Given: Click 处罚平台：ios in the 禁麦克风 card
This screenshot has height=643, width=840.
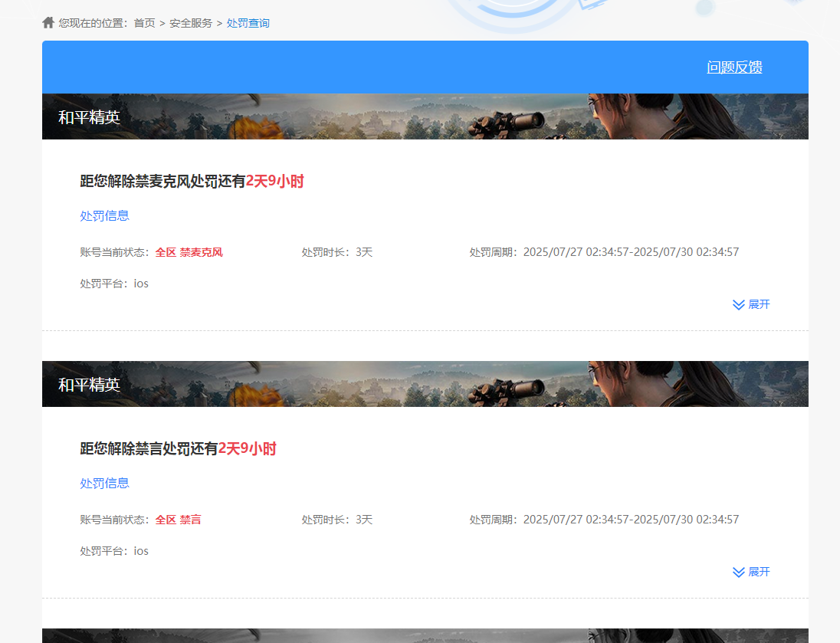Looking at the screenshot, I should point(114,284).
